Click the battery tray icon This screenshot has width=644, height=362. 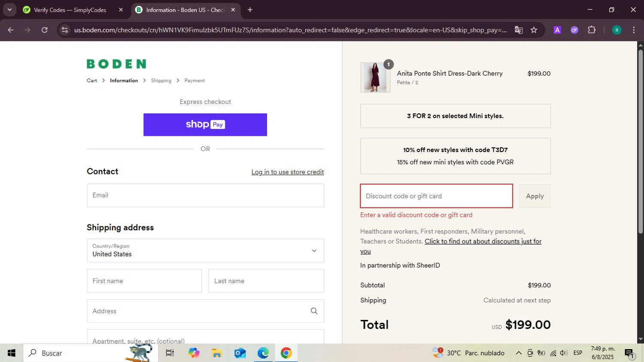coord(541,353)
